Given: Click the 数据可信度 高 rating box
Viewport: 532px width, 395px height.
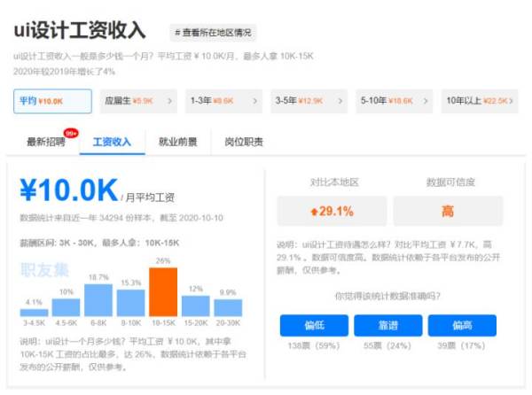Looking at the screenshot, I should tap(448, 211).
